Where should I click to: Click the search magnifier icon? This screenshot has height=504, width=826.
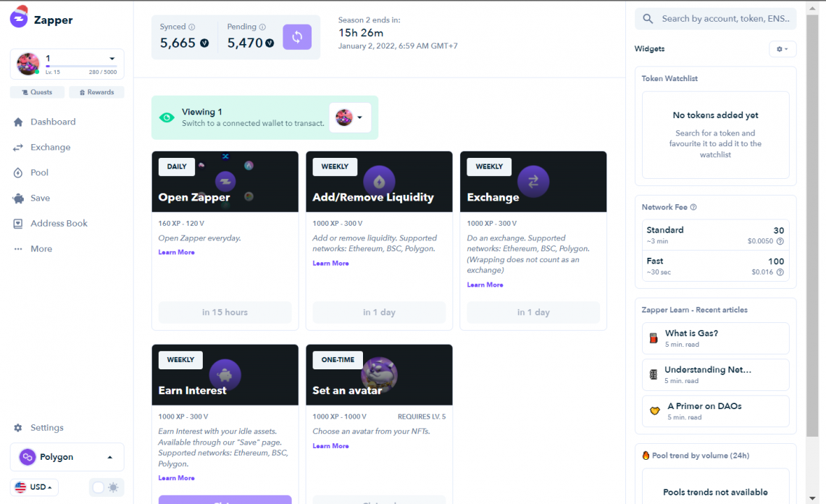coord(648,19)
